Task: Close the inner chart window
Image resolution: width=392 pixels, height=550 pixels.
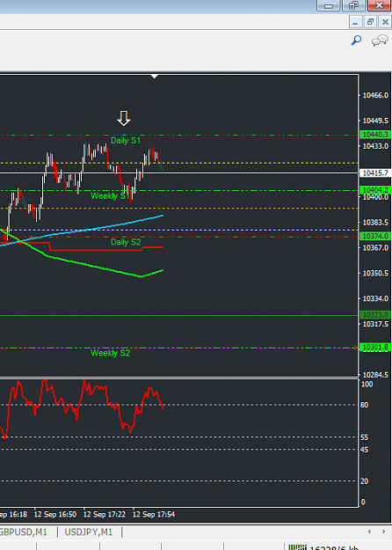Action: [x=385, y=22]
